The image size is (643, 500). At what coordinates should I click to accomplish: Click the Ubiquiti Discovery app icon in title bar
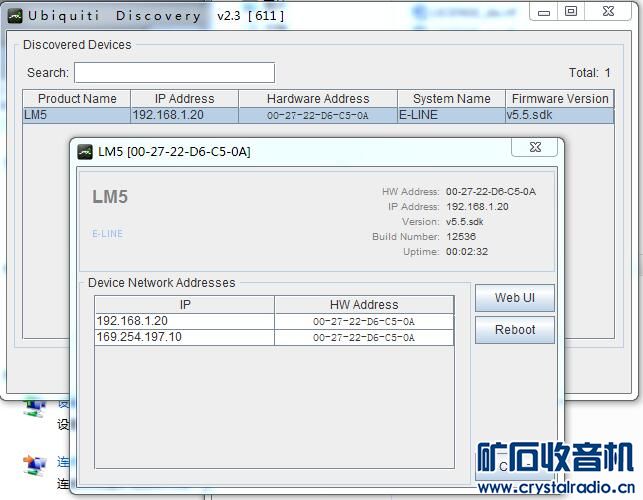pyautogui.click(x=15, y=16)
